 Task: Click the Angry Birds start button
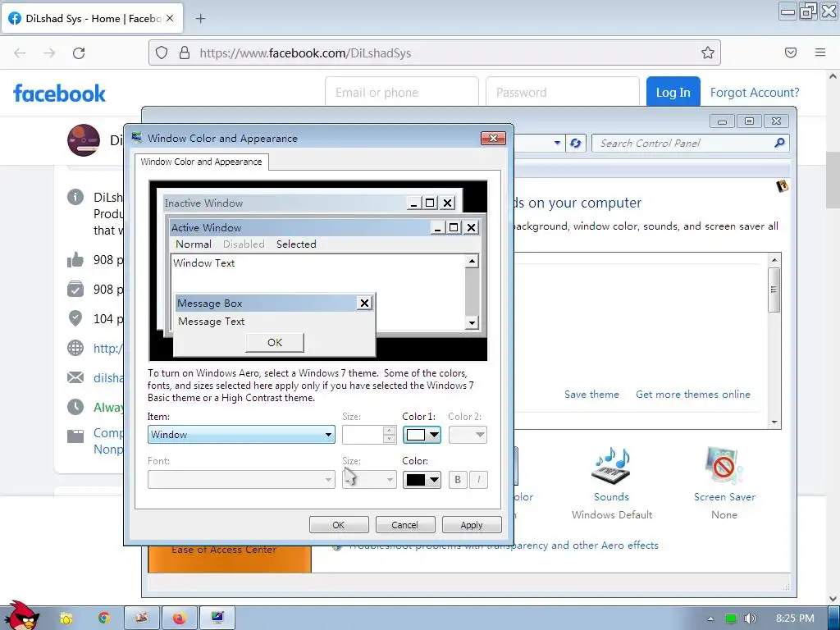pos(22,616)
